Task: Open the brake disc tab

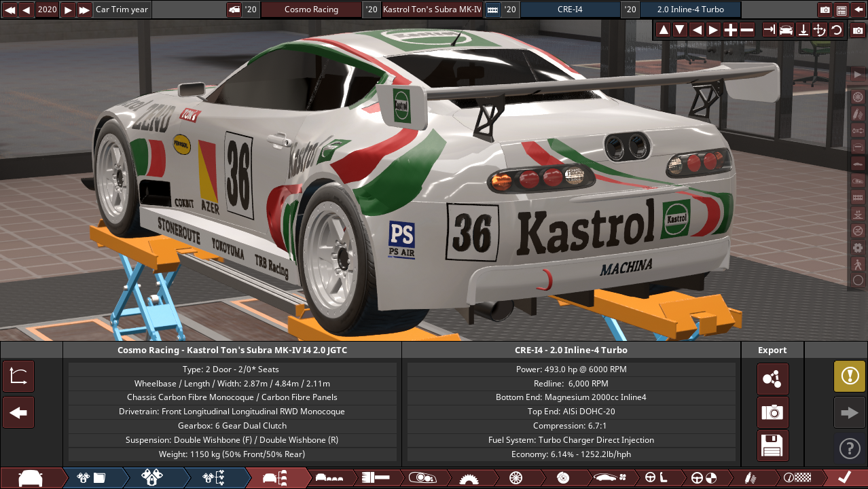Action: click(x=562, y=478)
